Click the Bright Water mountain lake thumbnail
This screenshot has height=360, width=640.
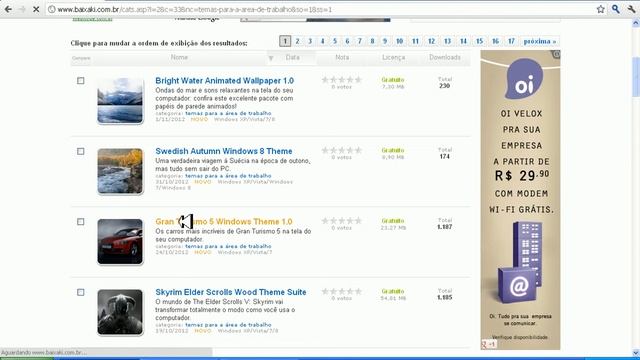pyautogui.click(x=120, y=101)
